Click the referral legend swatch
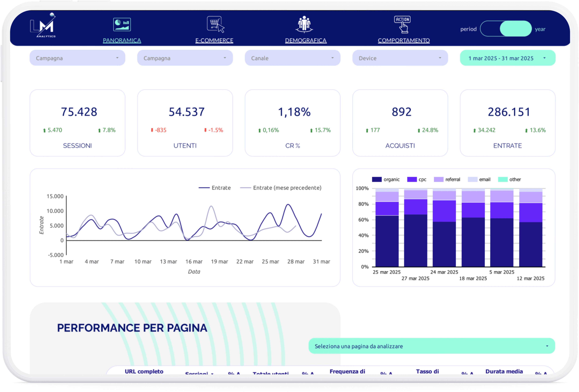Screen dimensions: 579x392 click(x=438, y=179)
